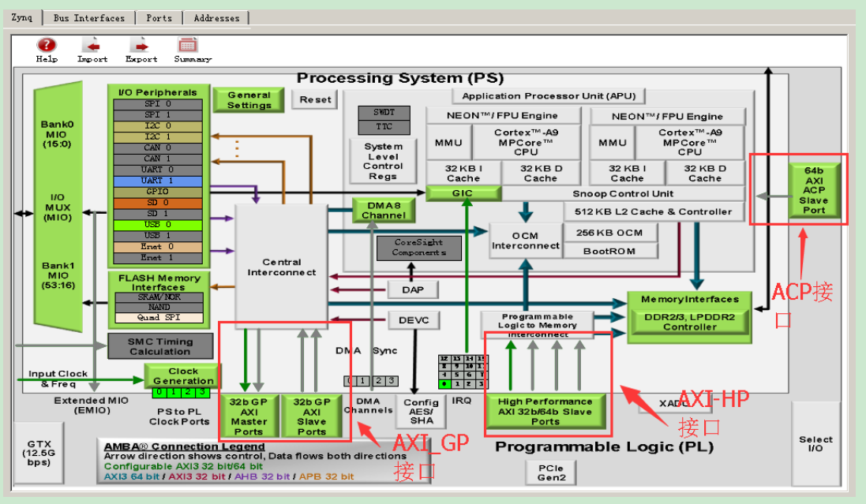Open the Clock Generation block
866x504 pixels.
tap(182, 374)
